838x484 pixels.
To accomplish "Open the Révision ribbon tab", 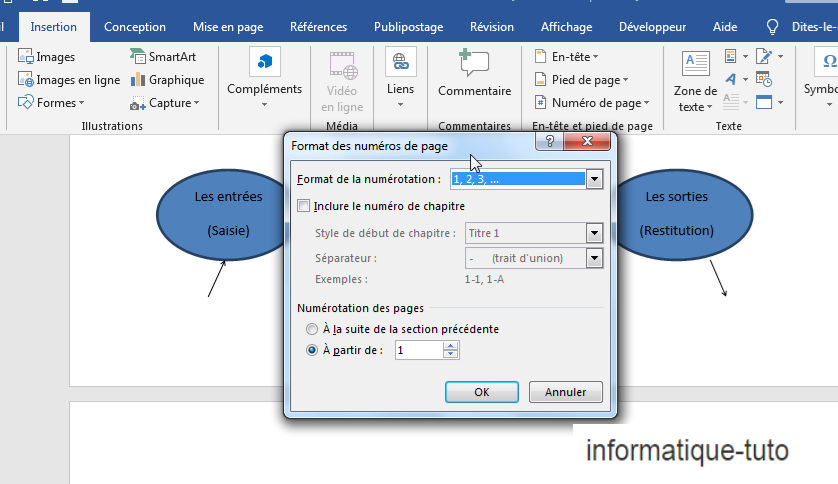I will coord(491,27).
